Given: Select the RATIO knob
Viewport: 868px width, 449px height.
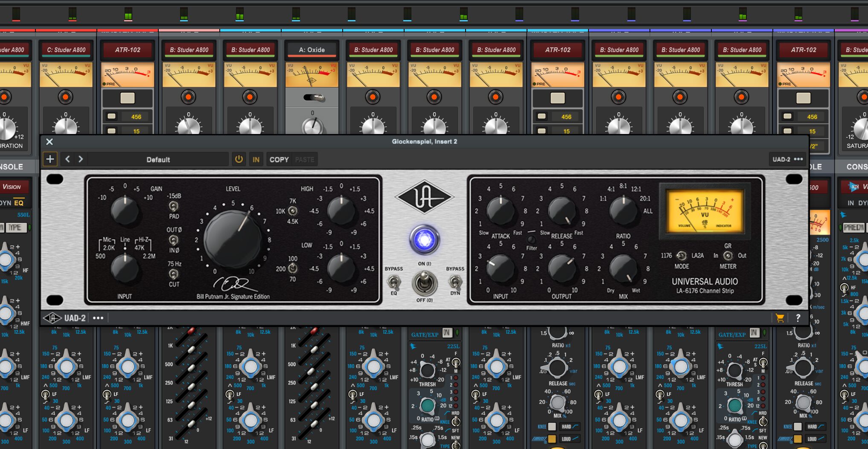Looking at the screenshot, I should coord(623,211).
